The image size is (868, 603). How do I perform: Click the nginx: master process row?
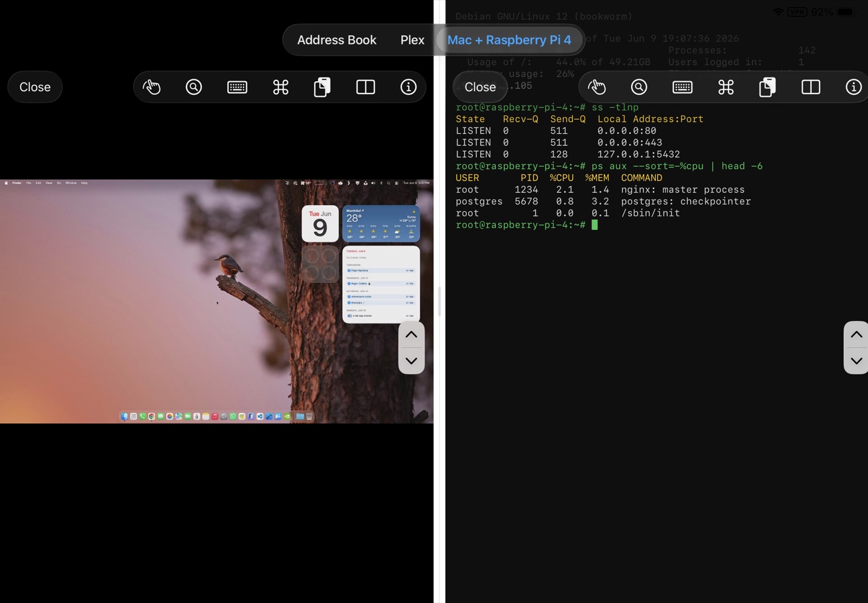[600, 190]
